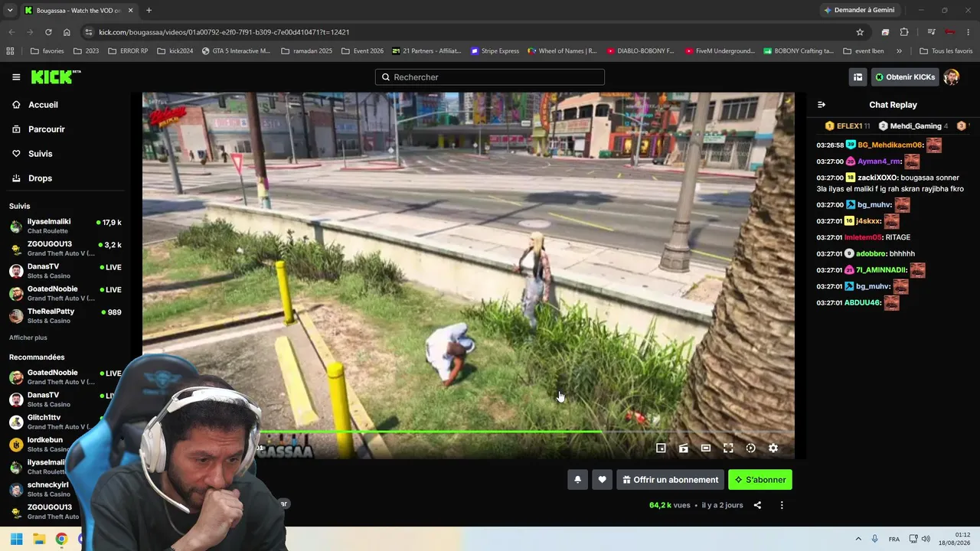Select the Bougassaa browser tab
This screenshot has width=980, height=551.
[78, 11]
